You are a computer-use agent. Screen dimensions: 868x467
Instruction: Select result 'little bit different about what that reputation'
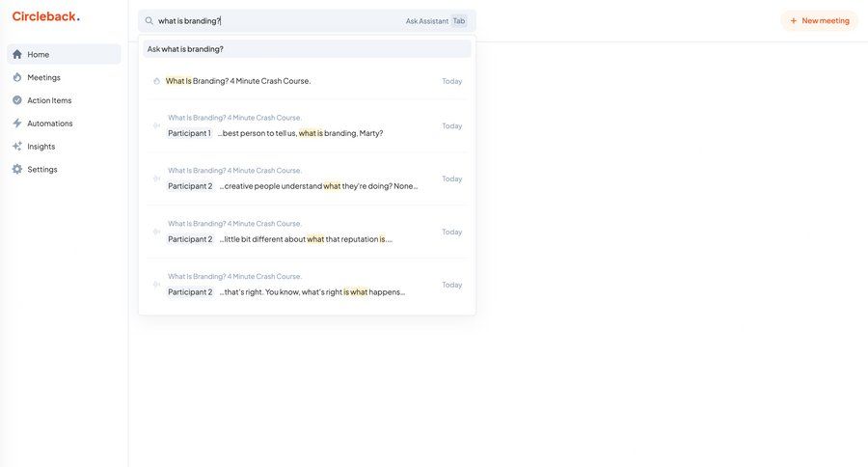pos(305,239)
